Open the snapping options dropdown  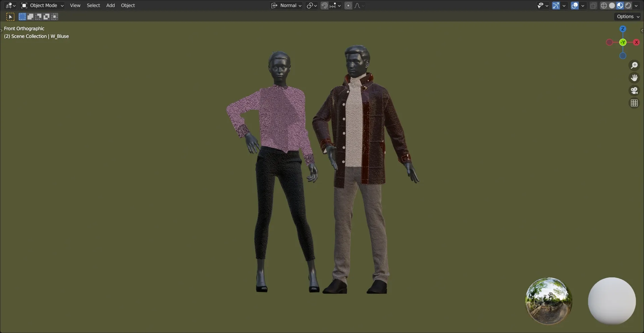tap(335, 5)
